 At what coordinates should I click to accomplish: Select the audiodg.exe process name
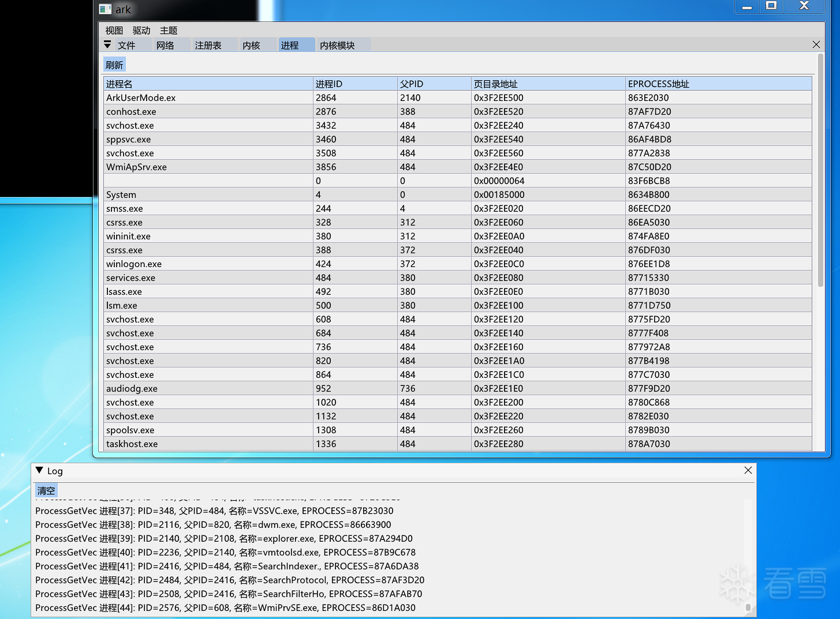(x=132, y=388)
